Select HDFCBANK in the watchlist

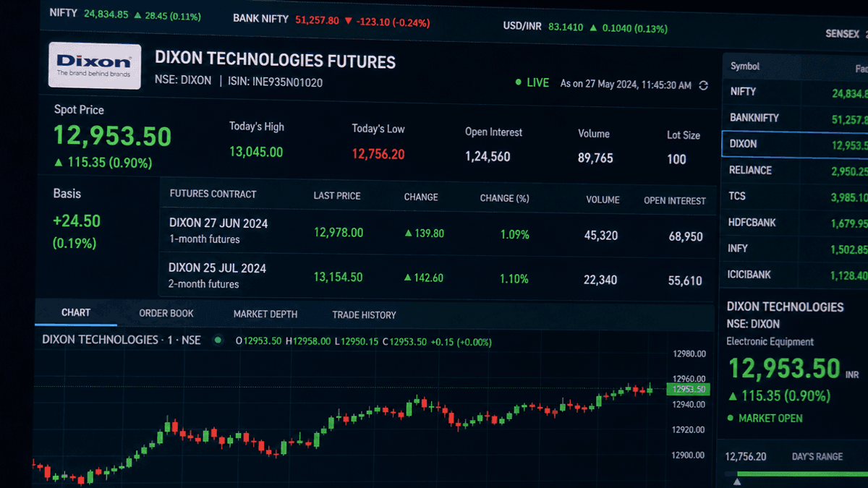coord(795,223)
